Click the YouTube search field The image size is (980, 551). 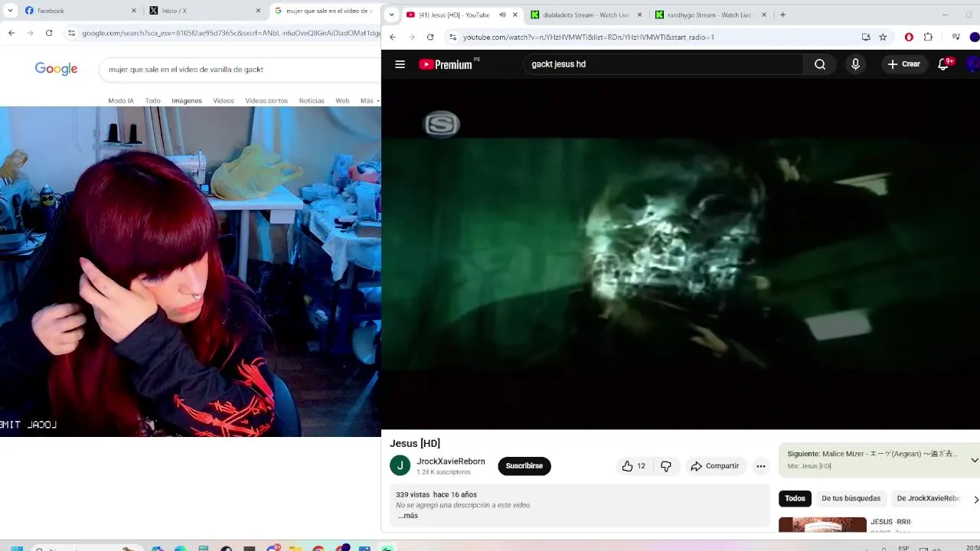[663, 64]
